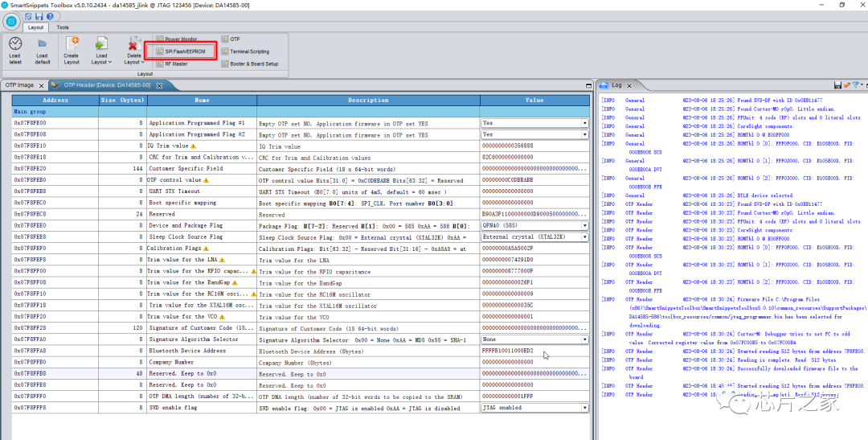Select address cell 0x07F8FFB8
Image resolution: width=868 pixels, height=440 pixels.
[x=55, y=373]
